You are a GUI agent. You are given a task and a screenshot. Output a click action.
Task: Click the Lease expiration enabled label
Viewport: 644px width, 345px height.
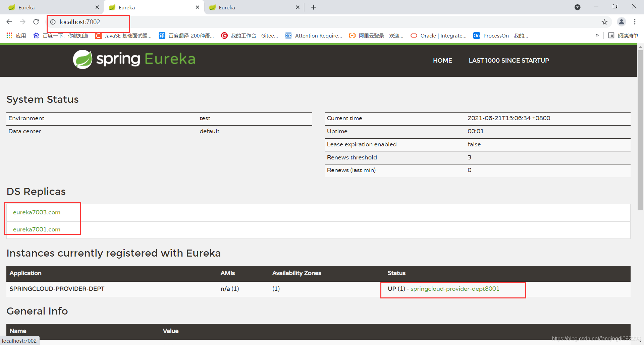point(362,144)
